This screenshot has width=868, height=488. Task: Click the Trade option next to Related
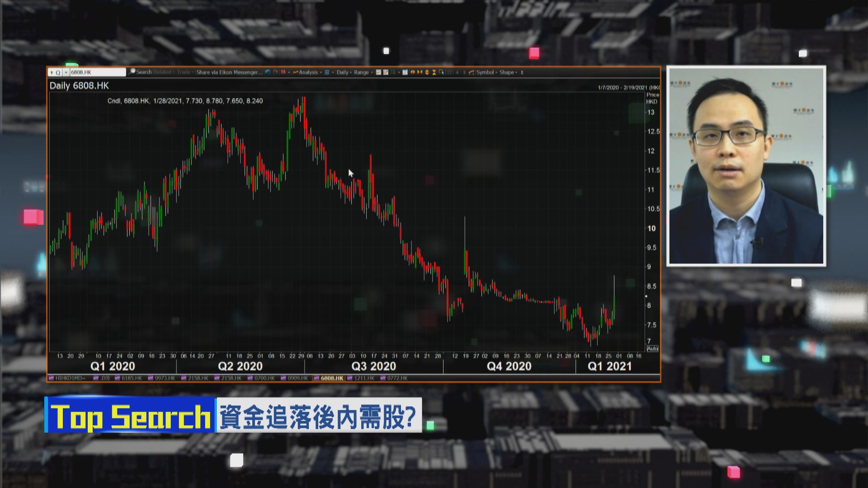click(x=183, y=72)
